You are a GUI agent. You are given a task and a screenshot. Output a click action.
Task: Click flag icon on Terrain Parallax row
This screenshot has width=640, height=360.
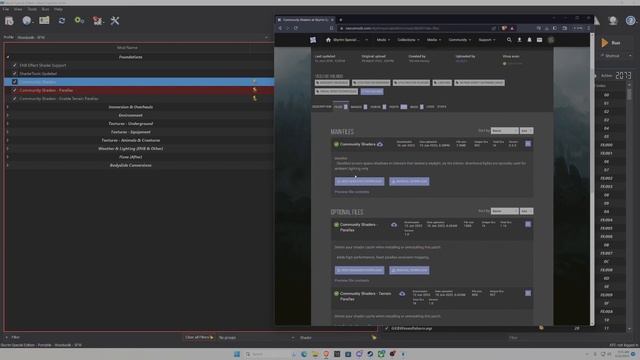pos(255,98)
